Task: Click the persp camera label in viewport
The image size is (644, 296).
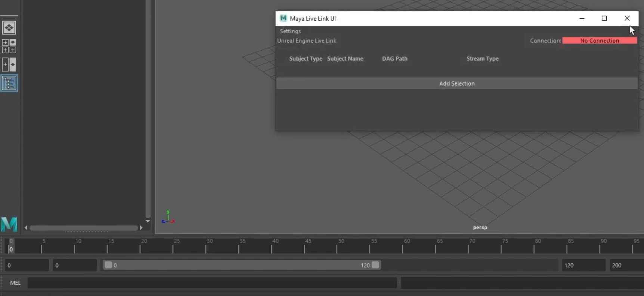Action: (480, 227)
